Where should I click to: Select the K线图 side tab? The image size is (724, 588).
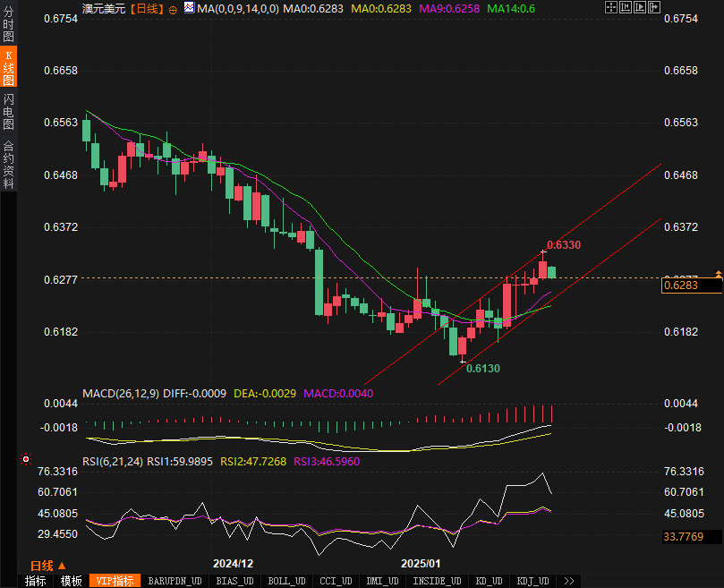point(8,67)
